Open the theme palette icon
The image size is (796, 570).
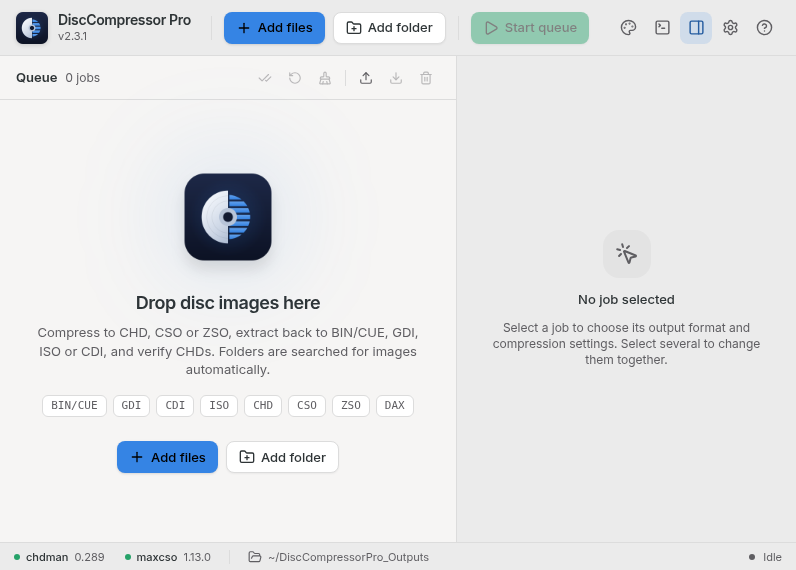[628, 28]
